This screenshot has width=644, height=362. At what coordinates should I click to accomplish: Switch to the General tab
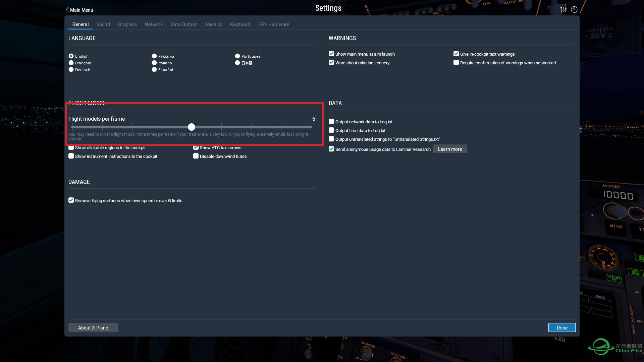pyautogui.click(x=80, y=24)
